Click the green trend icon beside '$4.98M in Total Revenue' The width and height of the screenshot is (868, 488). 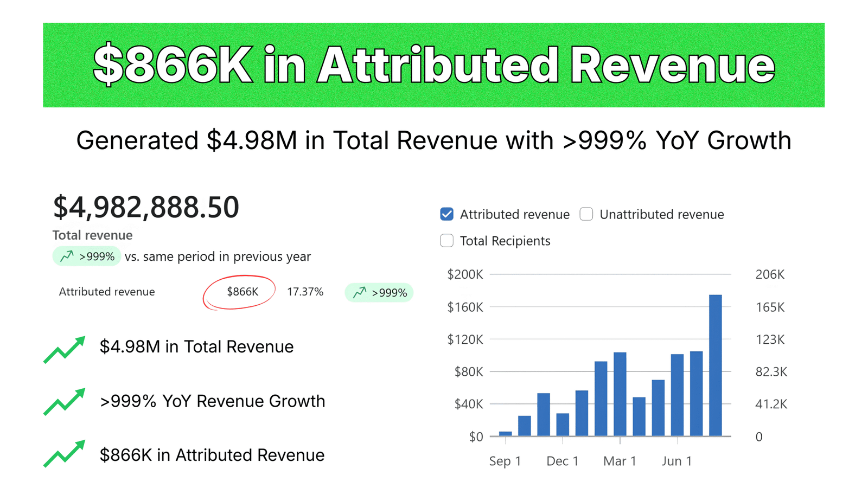click(65, 350)
